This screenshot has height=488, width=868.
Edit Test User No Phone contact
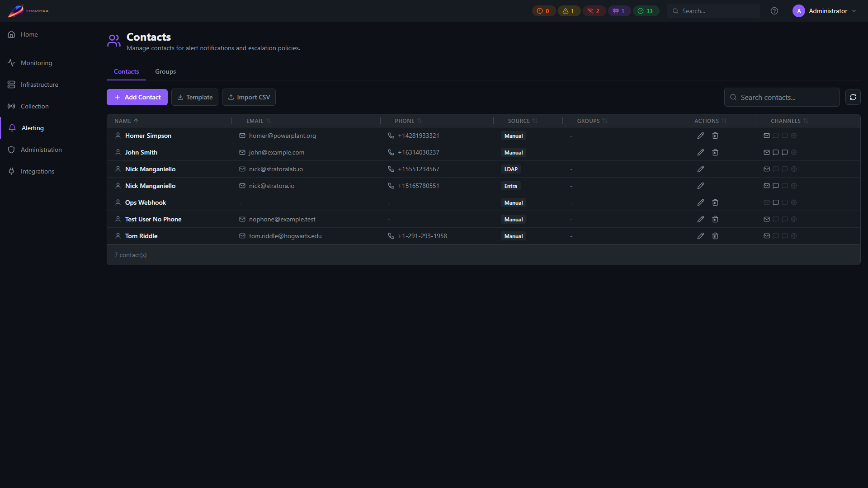(x=701, y=219)
